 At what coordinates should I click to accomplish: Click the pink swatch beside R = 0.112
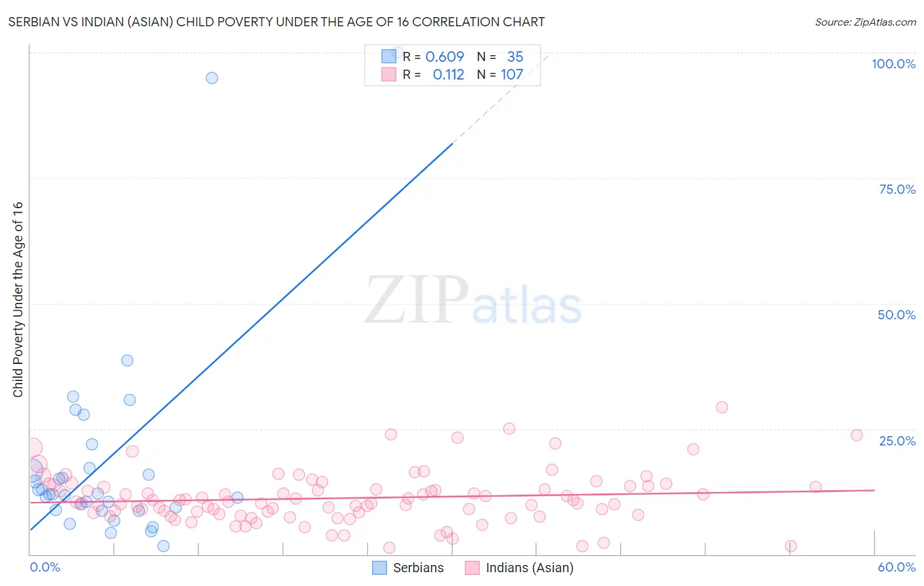[x=389, y=74]
